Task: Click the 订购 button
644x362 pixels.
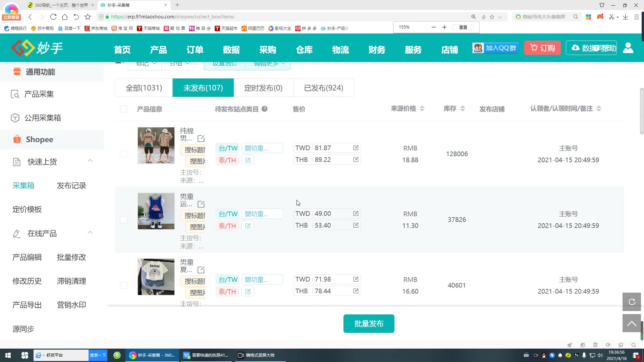Action: tap(542, 48)
